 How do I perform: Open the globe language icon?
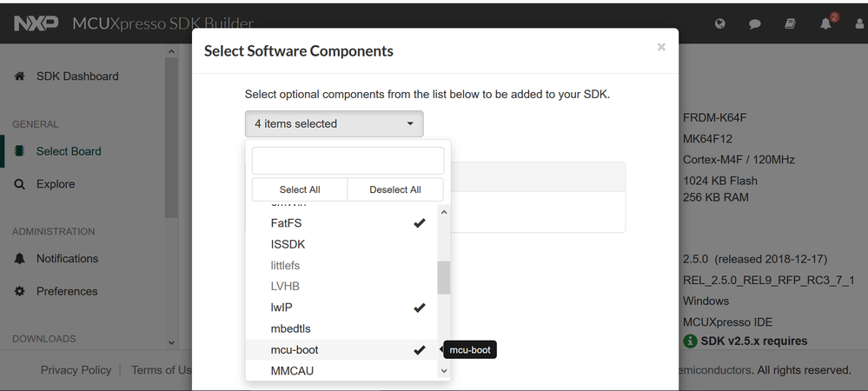[719, 23]
